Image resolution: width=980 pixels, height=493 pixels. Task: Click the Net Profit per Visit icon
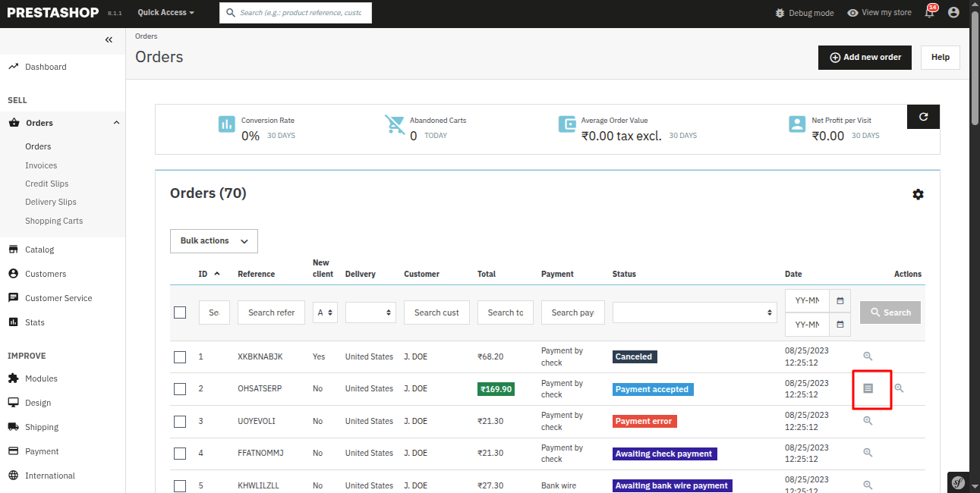(797, 124)
